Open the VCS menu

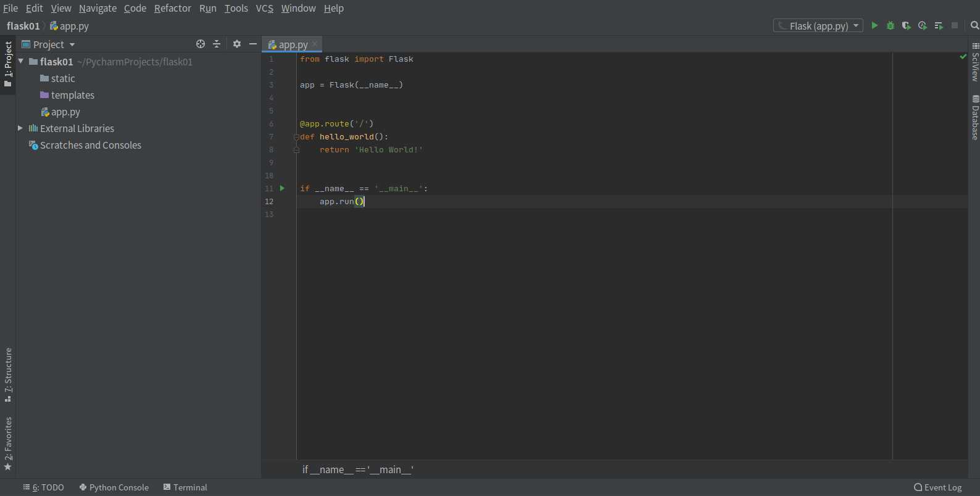pyautogui.click(x=265, y=8)
